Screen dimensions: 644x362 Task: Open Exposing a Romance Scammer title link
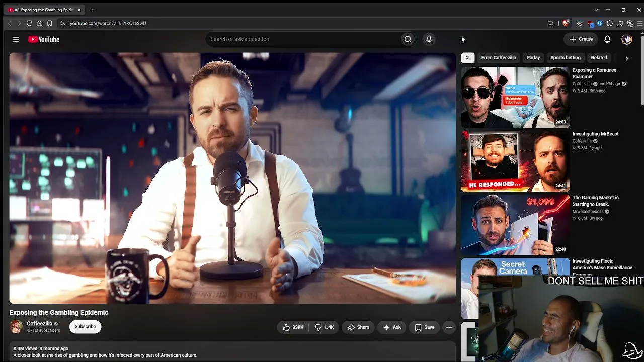(x=594, y=73)
